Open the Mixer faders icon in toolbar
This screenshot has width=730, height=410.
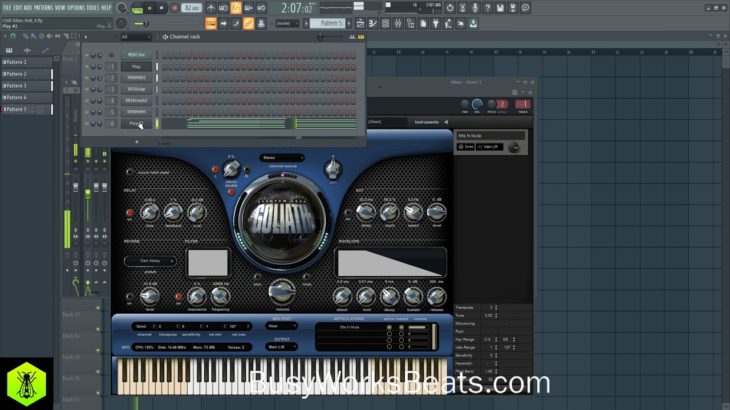[398, 23]
